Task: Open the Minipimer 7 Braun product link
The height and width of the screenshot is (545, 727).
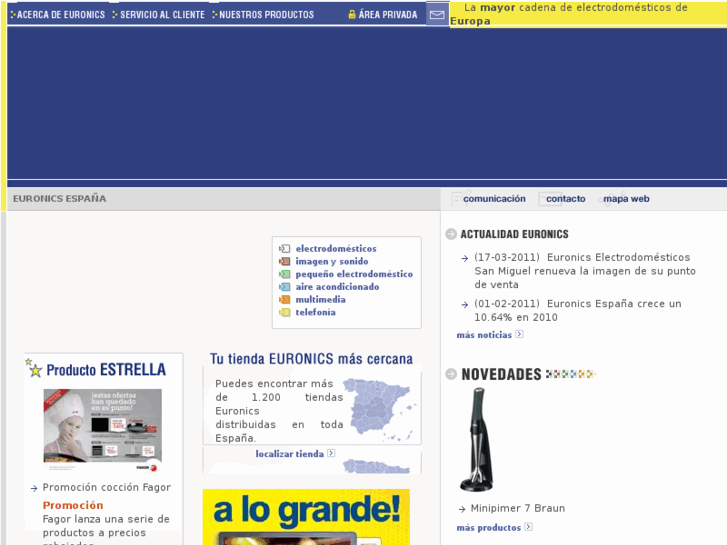Action: click(x=517, y=508)
